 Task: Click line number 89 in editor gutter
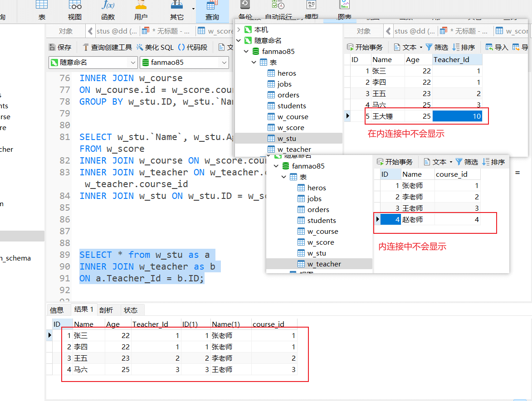[64, 255]
